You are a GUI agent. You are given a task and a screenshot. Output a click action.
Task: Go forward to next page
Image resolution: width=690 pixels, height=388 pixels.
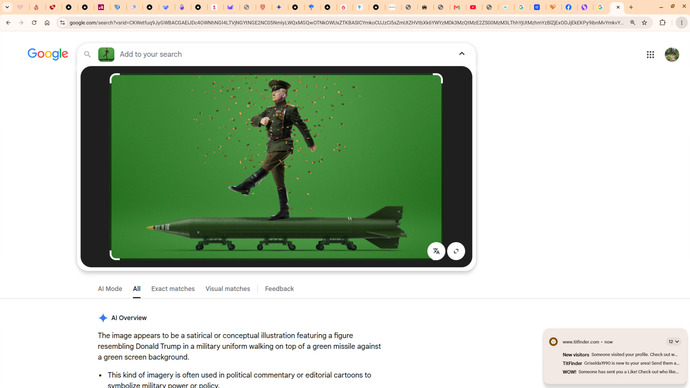21,22
